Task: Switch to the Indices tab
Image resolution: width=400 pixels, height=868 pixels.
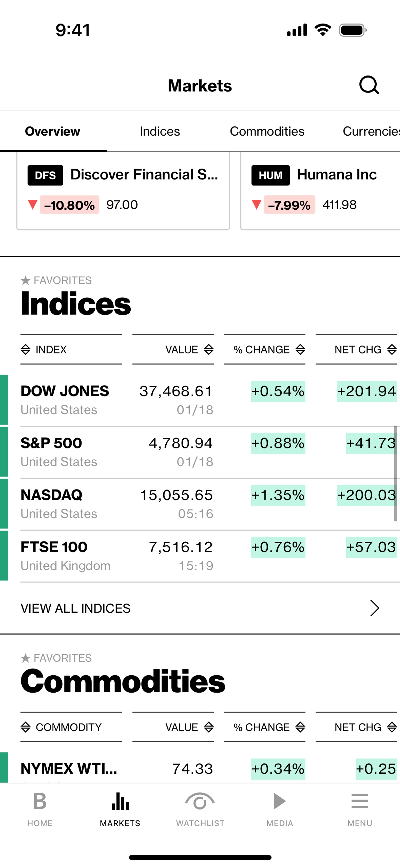Action: click(x=160, y=131)
